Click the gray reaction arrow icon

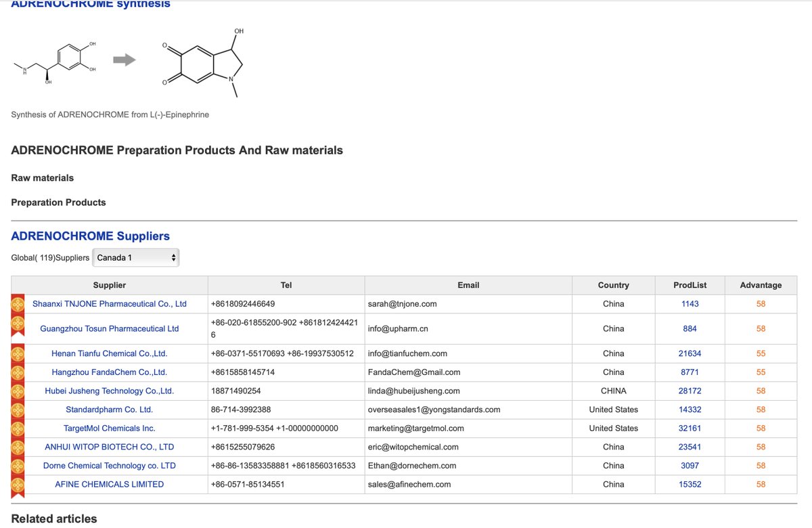(x=124, y=60)
